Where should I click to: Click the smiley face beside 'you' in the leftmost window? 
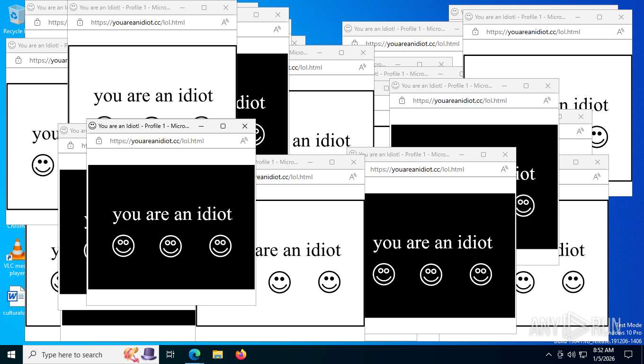point(43,165)
